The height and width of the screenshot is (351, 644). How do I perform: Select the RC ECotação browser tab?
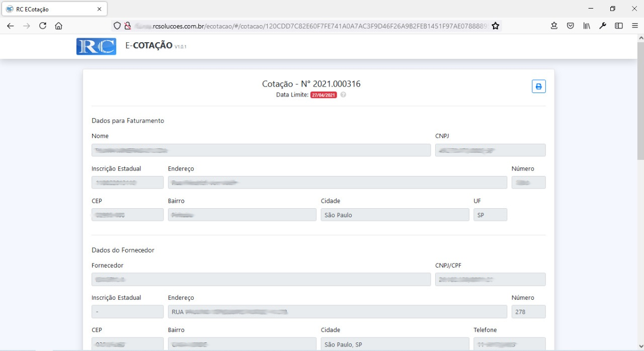(50, 9)
